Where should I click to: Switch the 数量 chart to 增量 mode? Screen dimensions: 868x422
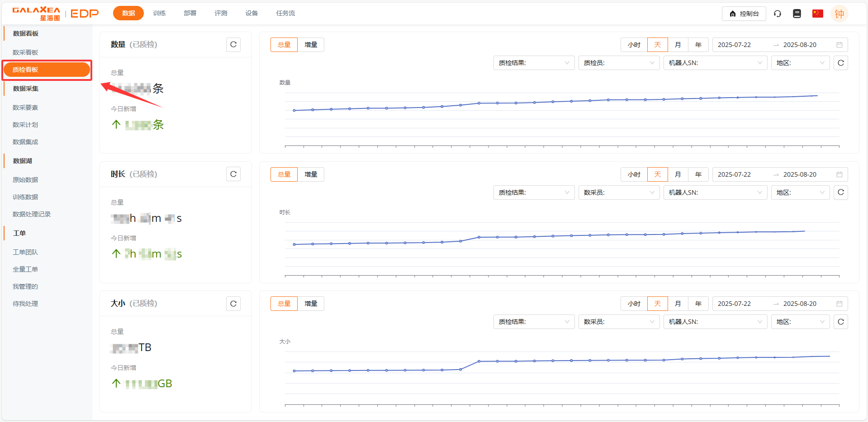coord(311,45)
